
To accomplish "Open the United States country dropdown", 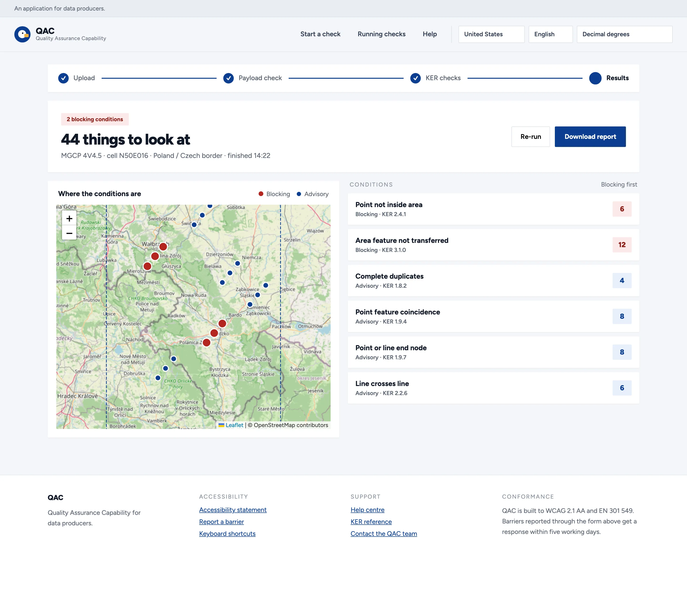I will pos(491,34).
